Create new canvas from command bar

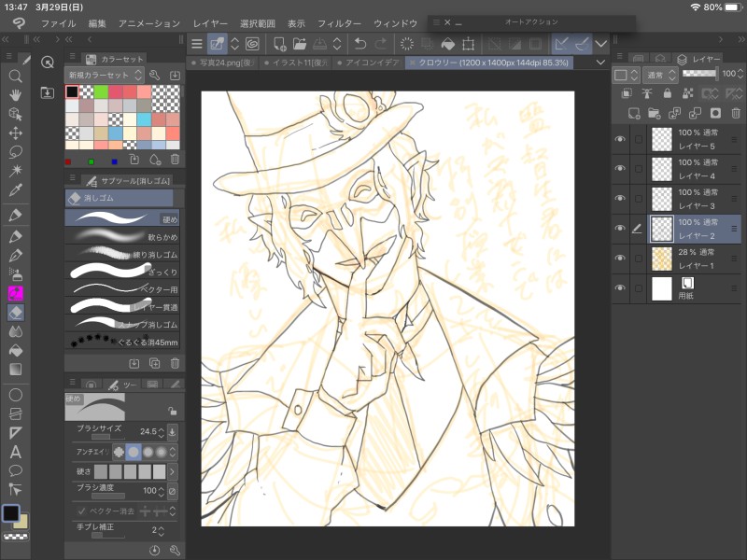[279, 44]
